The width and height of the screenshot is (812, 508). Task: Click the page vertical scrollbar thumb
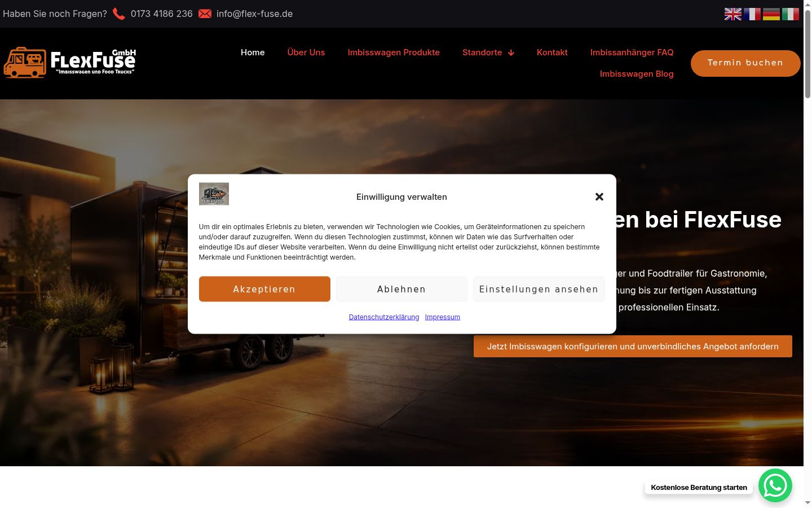click(x=807, y=54)
